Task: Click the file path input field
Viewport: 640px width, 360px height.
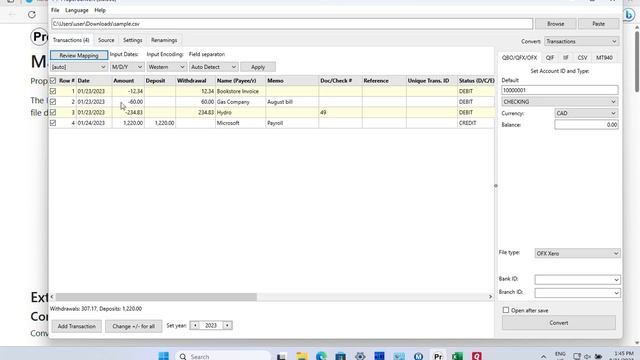Action: [292, 24]
